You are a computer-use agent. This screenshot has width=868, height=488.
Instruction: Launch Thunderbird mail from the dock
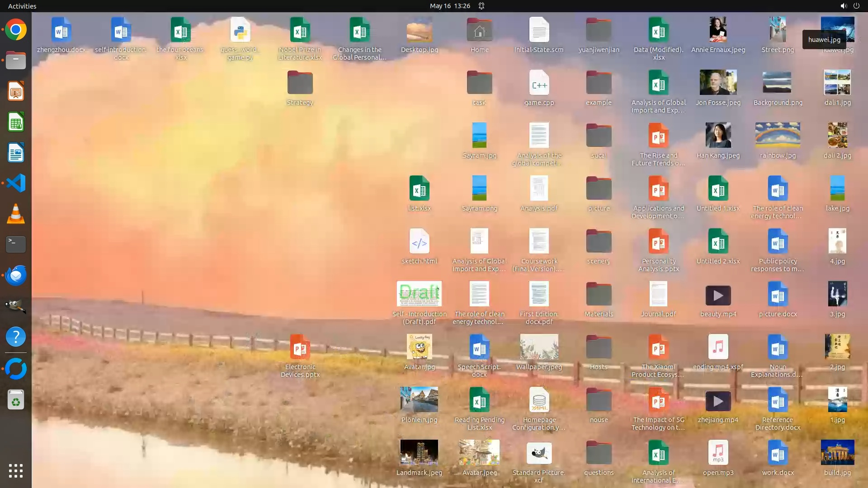point(16,275)
